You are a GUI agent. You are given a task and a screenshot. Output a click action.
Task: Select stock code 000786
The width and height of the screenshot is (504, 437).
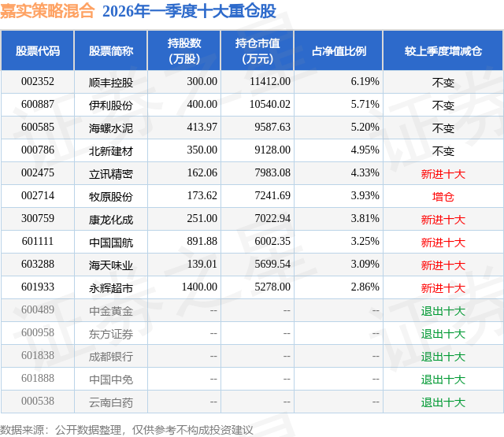38,150
